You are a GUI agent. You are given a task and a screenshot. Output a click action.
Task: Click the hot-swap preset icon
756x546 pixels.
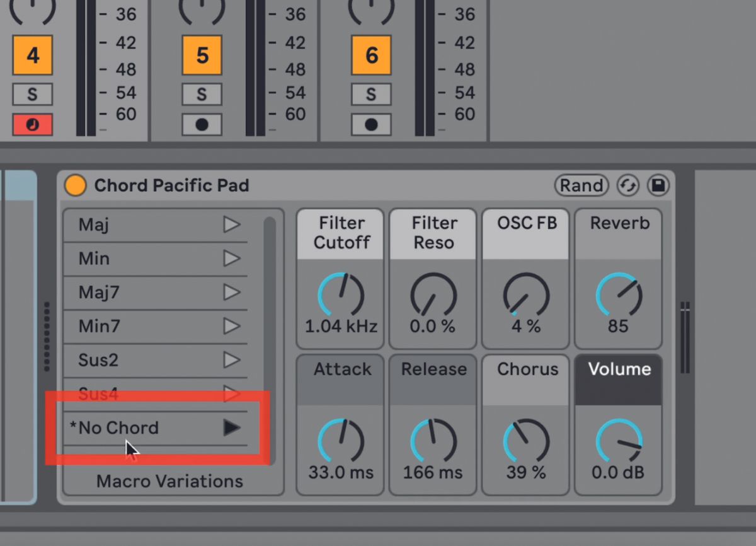tap(628, 185)
